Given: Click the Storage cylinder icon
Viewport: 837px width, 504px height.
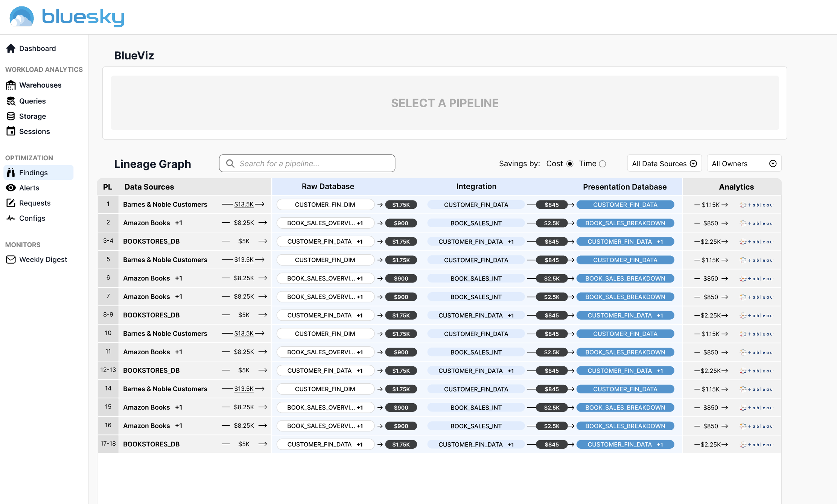Looking at the screenshot, I should point(11,116).
